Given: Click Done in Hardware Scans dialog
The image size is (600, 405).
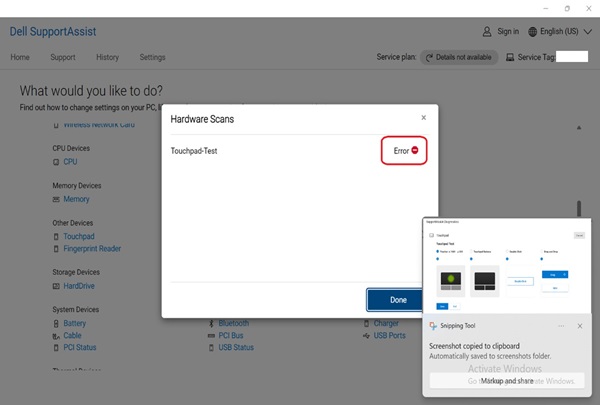Looking at the screenshot, I should pos(395,300).
